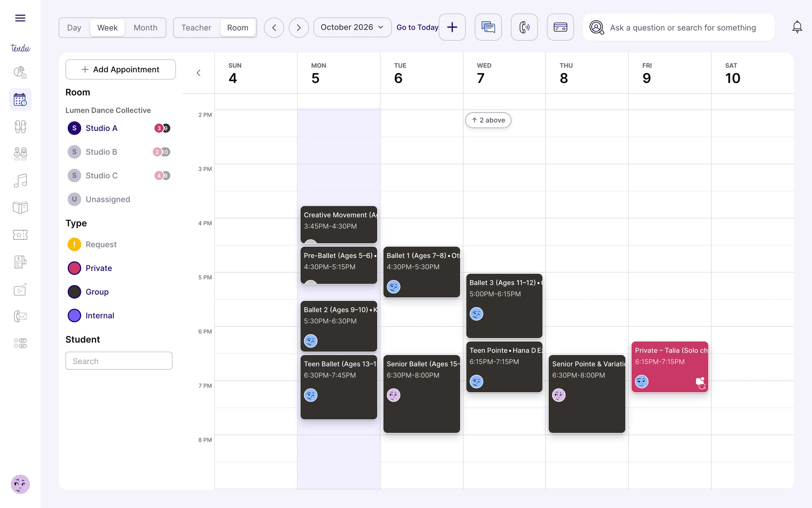The height and width of the screenshot is (508, 812).
Task: Toggle the Internal type color swatch
Action: (x=74, y=316)
